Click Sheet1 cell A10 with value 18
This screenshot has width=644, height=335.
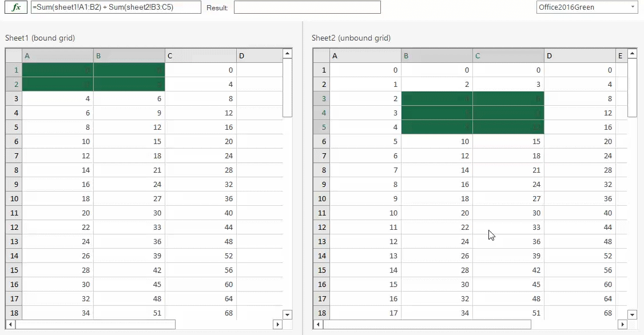pos(58,198)
